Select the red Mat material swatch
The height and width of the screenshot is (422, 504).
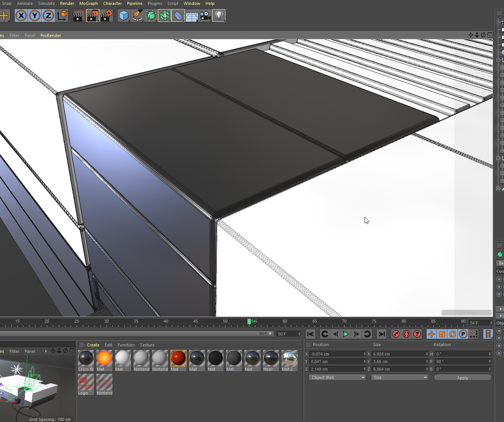pos(178,360)
